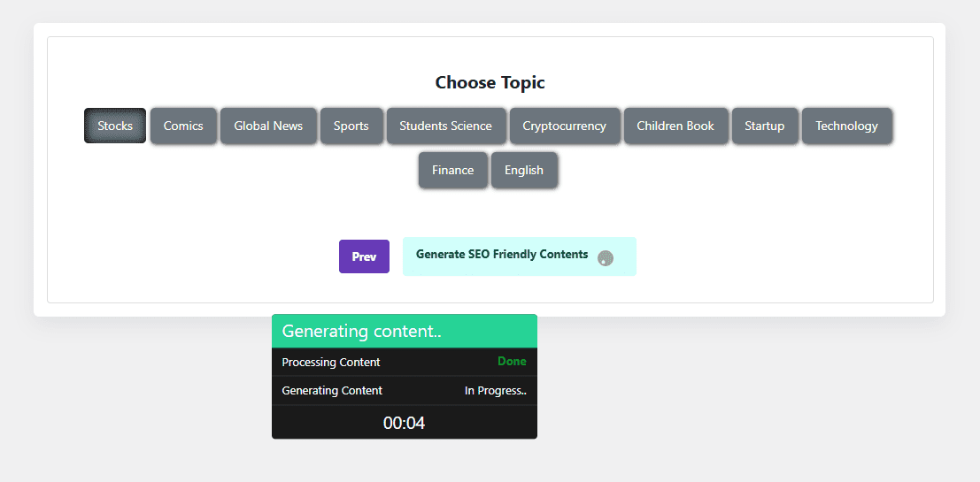
Task: Click the In Progress status text
Action: pos(496,391)
